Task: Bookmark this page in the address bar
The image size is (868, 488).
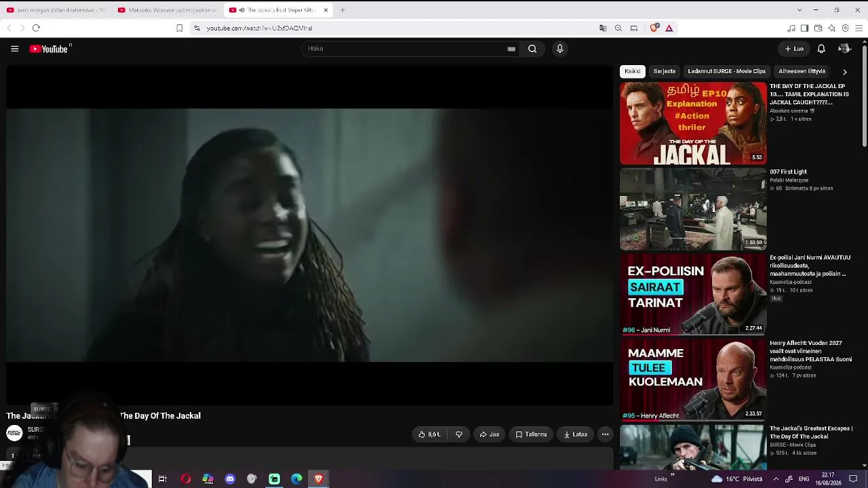Action: (x=179, y=28)
